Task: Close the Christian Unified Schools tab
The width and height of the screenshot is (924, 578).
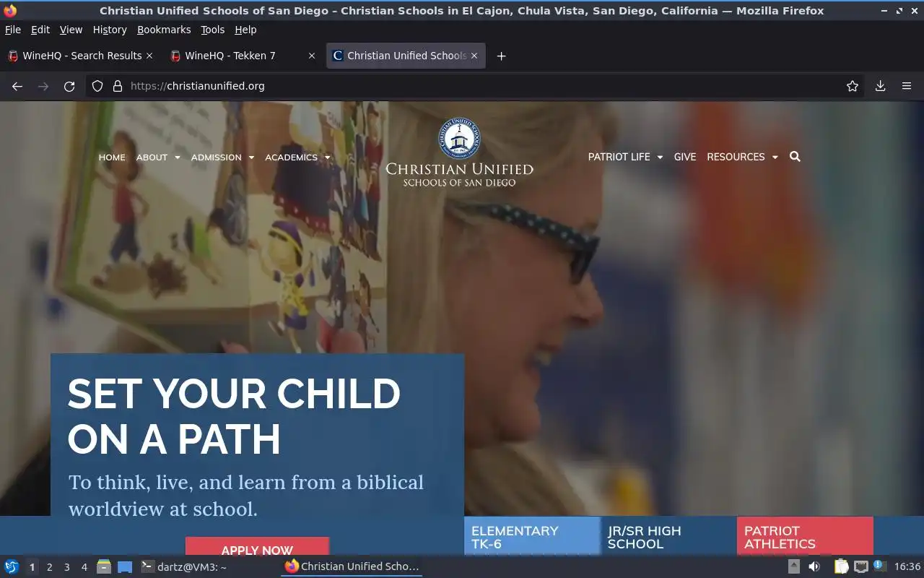Action: click(x=474, y=56)
